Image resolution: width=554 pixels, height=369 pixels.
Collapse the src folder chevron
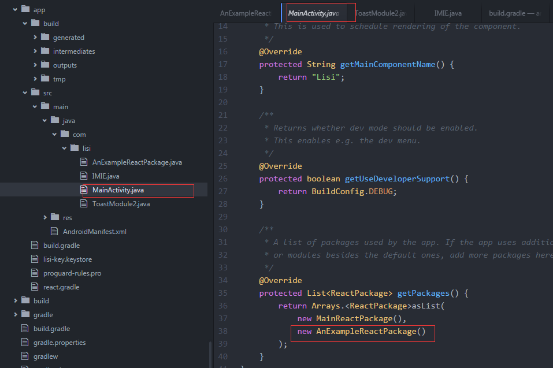coord(25,93)
